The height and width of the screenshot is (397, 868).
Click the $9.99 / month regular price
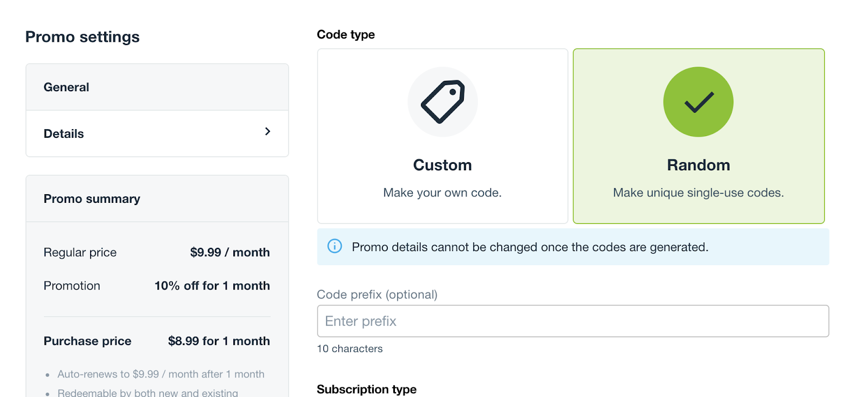coord(229,252)
